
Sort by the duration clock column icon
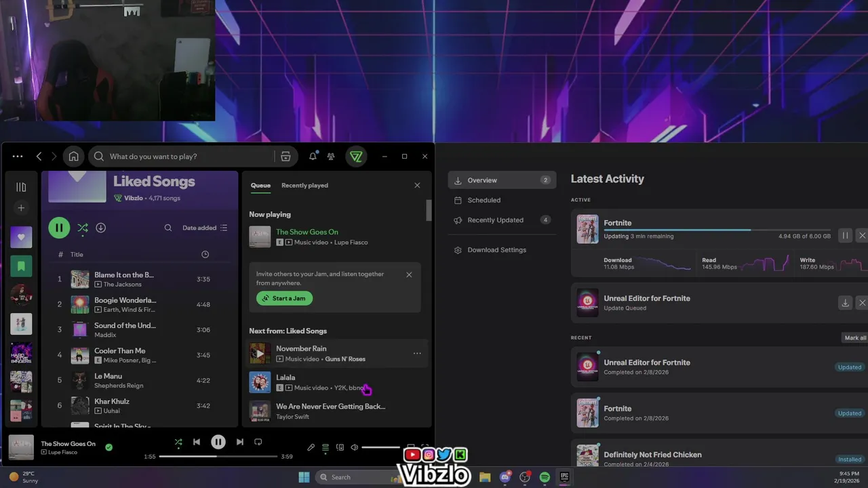(205, 254)
